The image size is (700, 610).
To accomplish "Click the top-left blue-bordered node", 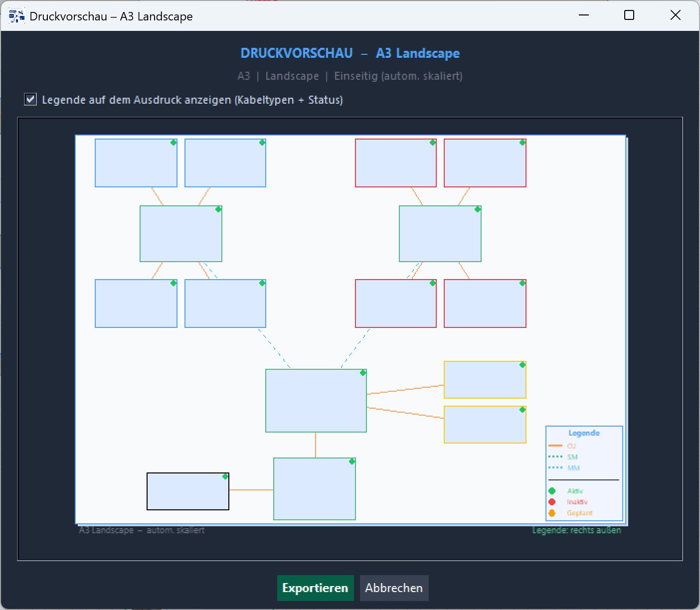I will (x=136, y=163).
